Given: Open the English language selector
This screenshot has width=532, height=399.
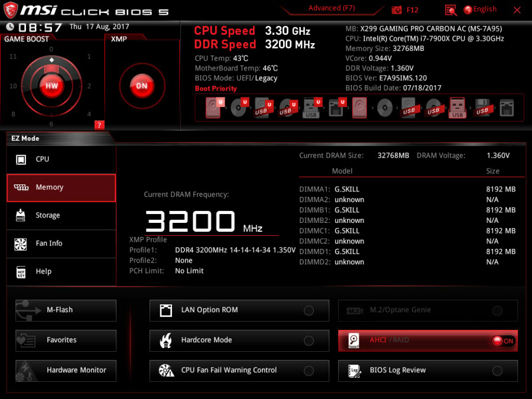Looking at the screenshot, I should click(x=480, y=9).
